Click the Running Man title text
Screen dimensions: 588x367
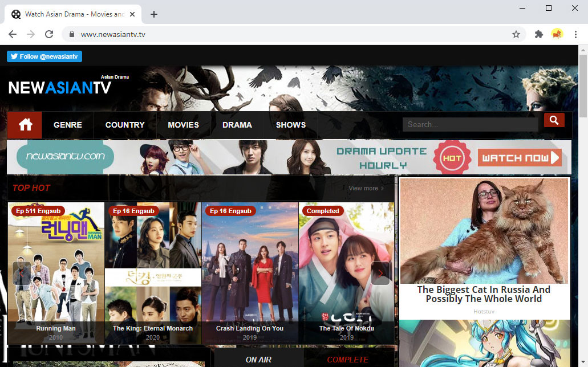56,328
